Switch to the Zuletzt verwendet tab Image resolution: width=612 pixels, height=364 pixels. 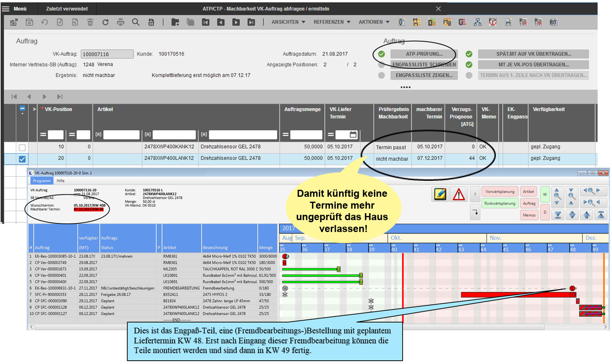[x=67, y=9]
